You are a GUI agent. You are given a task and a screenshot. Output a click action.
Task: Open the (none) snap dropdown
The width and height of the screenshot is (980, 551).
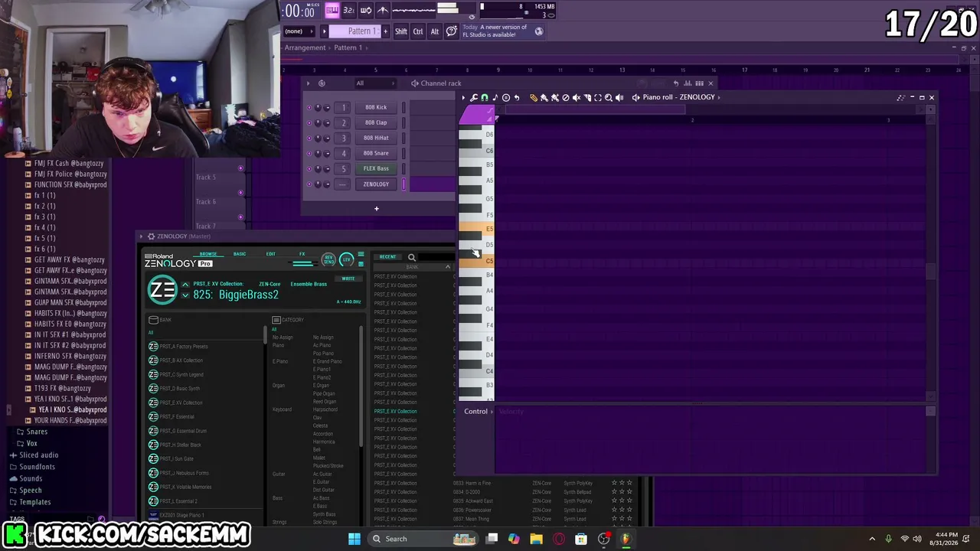tap(299, 31)
